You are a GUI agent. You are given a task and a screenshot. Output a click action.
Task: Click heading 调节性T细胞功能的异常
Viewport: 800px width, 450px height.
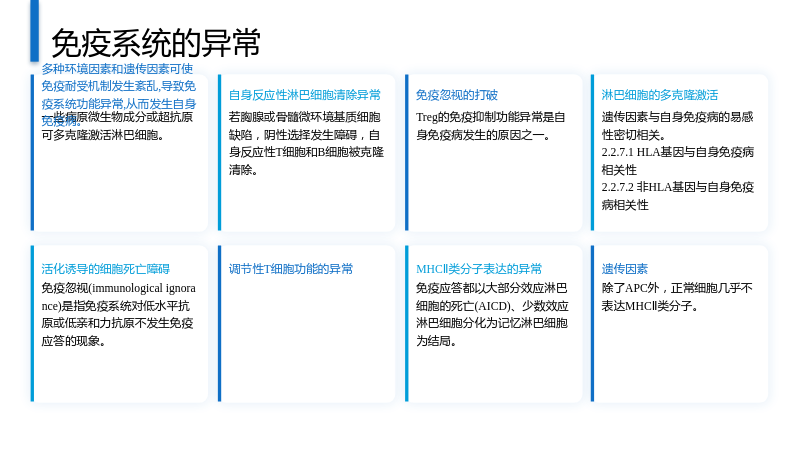[291, 269]
